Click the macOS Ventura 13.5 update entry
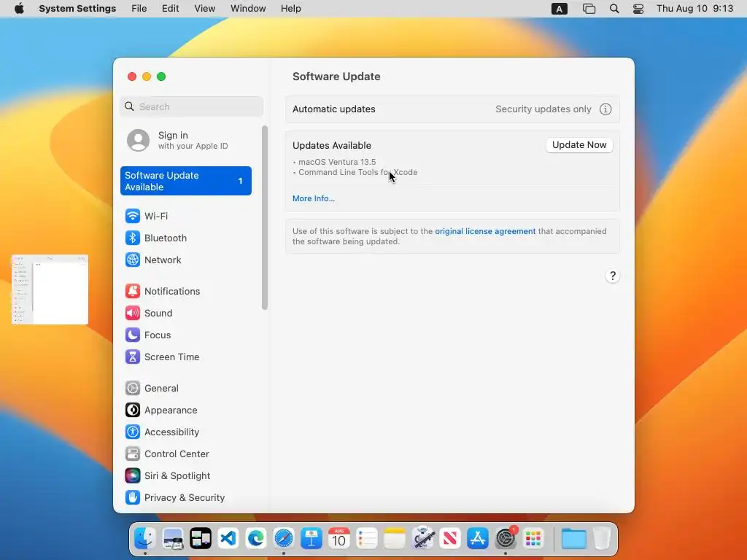 tap(337, 162)
